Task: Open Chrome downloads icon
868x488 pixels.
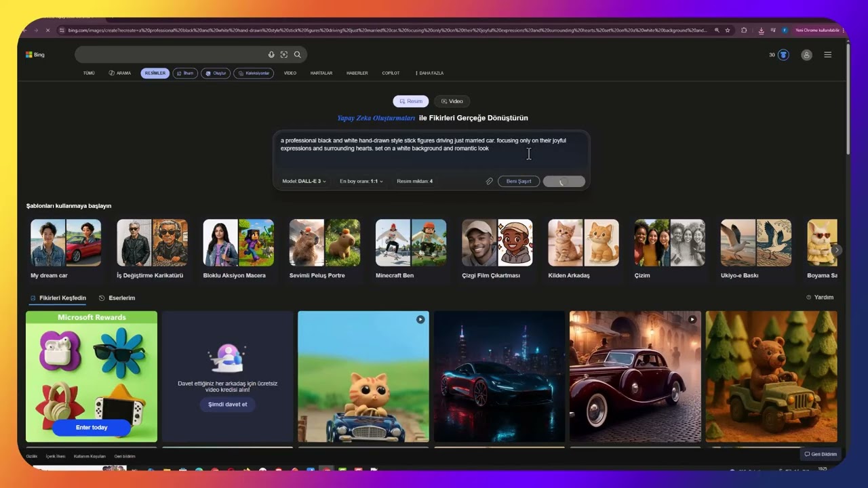Action: (761, 30)
